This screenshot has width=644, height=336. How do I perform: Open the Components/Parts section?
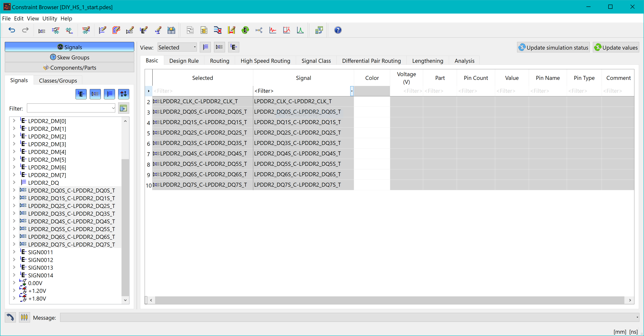pos(70,67)
